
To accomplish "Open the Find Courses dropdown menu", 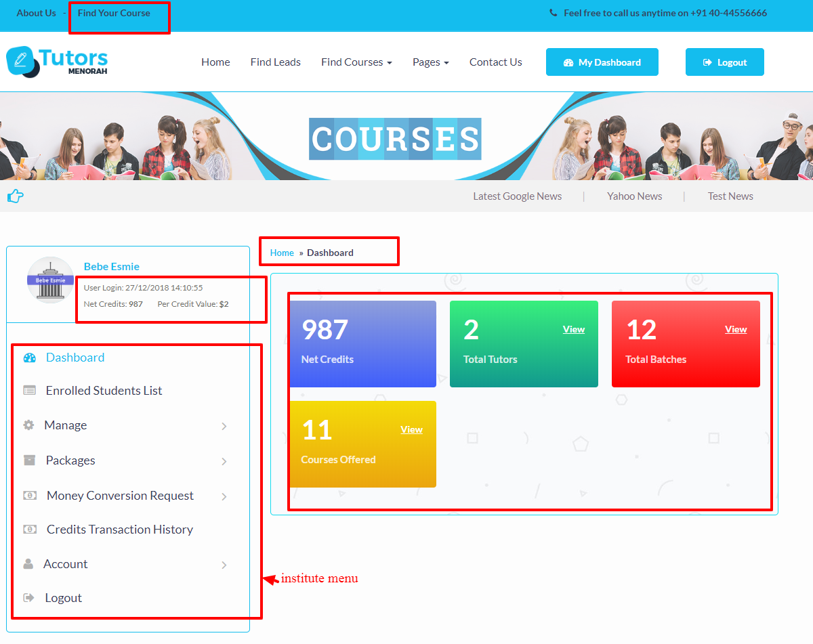I will (356, 62).
